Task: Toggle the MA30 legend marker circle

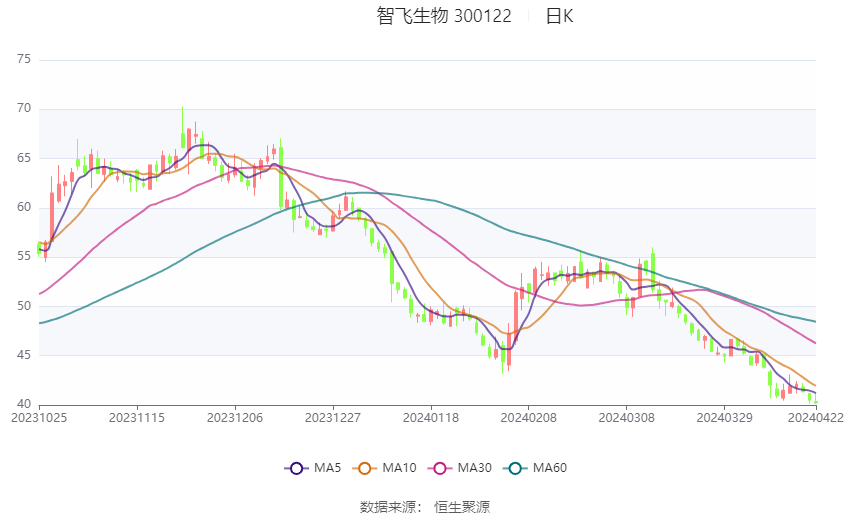Action: pos(439,468)
